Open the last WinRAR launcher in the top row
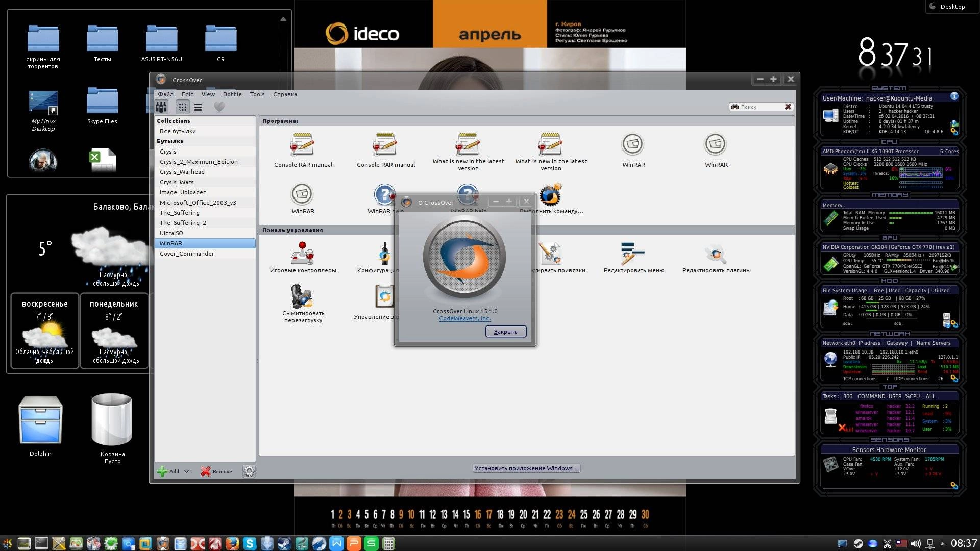This screenshot has height=551, width=980. point(716,150)
